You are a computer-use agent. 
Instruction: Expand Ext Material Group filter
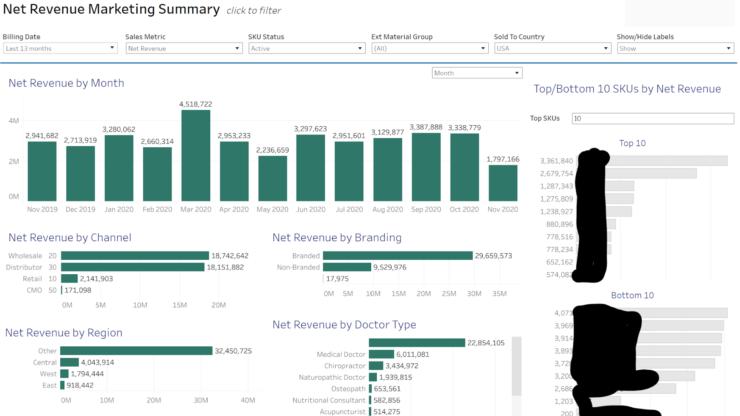coord(427,48)
